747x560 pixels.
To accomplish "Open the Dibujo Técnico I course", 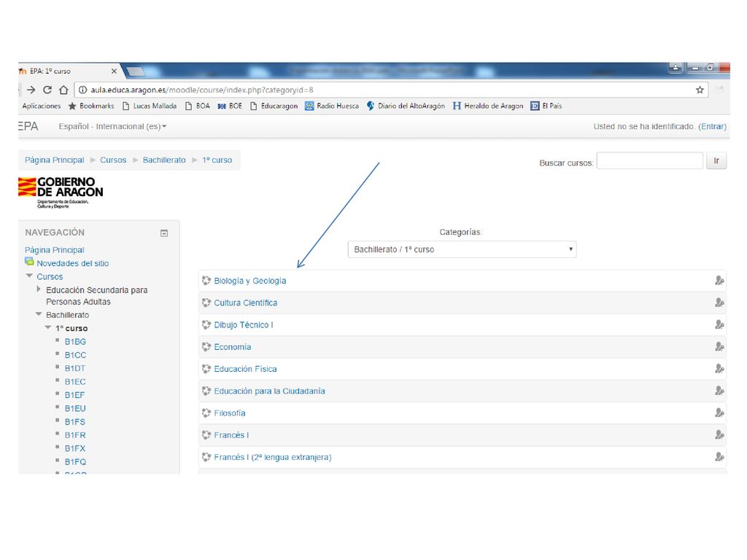I will (x=244, y=324).
